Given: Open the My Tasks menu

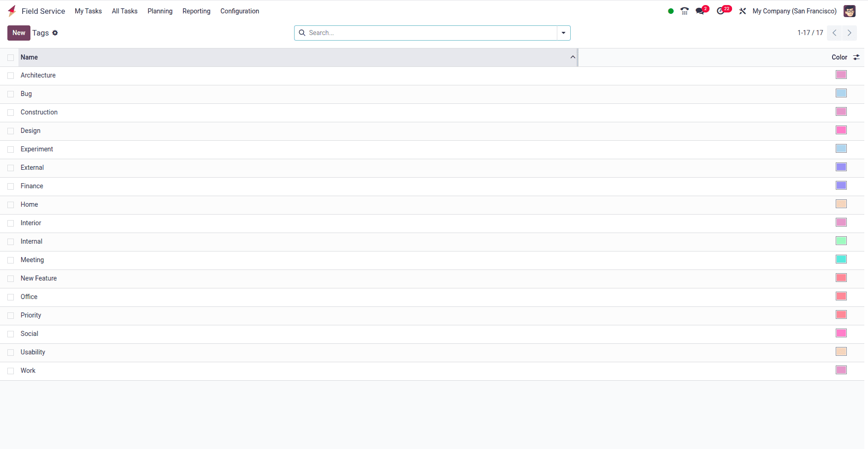Looking at the screenshot, I should [88, 11].
